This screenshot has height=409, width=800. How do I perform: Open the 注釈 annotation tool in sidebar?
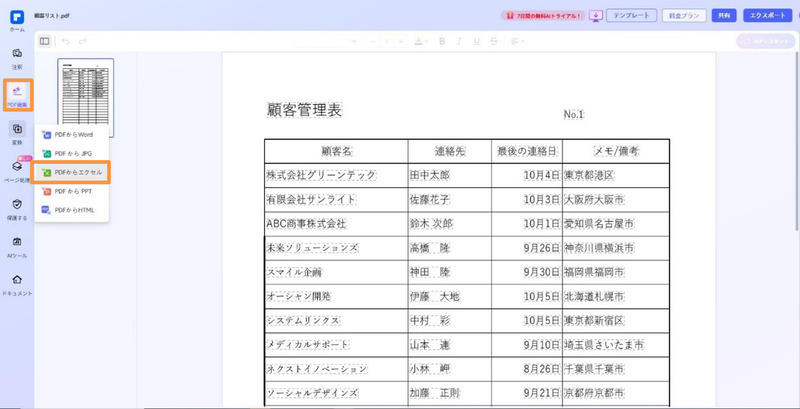click(17, 58)
